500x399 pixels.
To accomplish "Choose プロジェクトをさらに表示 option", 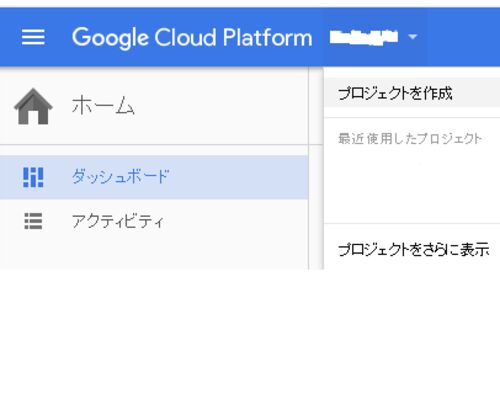I will pyautogui.click(x=413, y=249).
